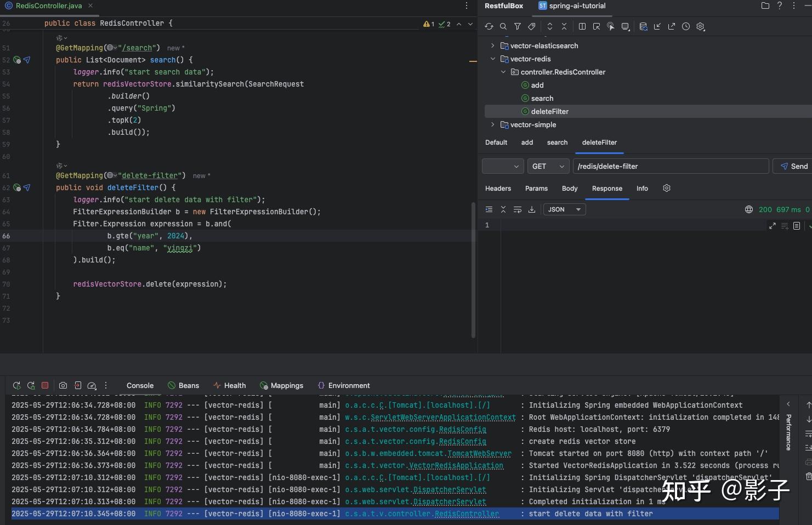This screenshot has width=812, height=525.
Task: Click the refresh icon in RestfulBox toolbar
Action: (489, 26)
